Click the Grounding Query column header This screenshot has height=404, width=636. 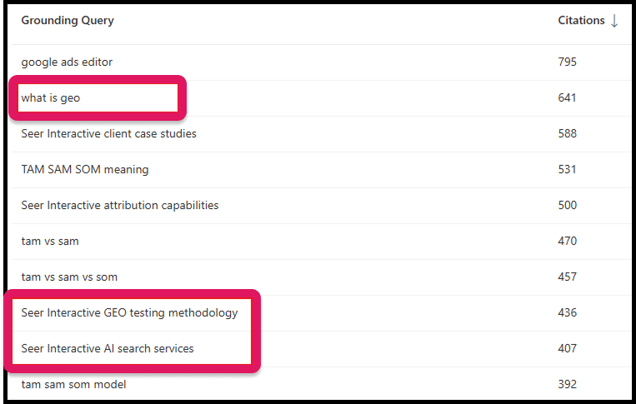tap(67, 21)
